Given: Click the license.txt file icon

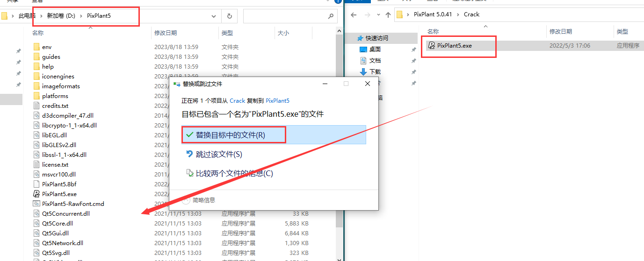Looking at the screenshot, I should coord(36,164).
